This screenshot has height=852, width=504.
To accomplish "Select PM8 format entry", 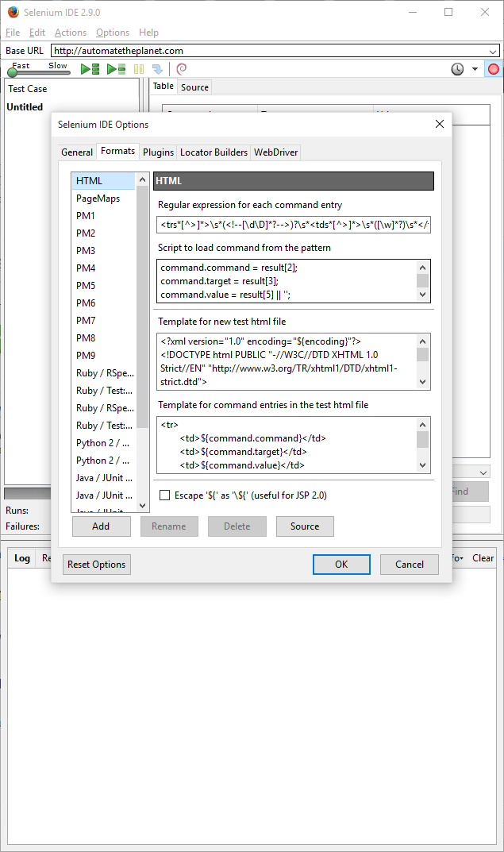I will click(x=103, y=338).
